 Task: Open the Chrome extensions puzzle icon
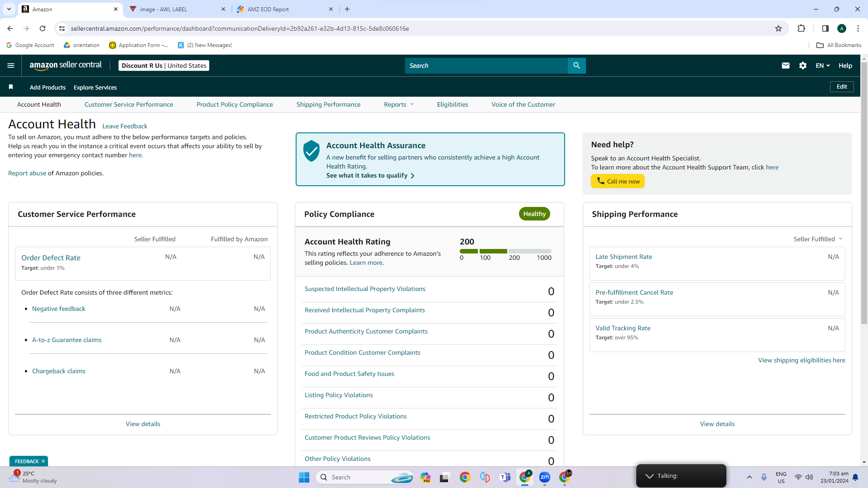coord(801,28)
